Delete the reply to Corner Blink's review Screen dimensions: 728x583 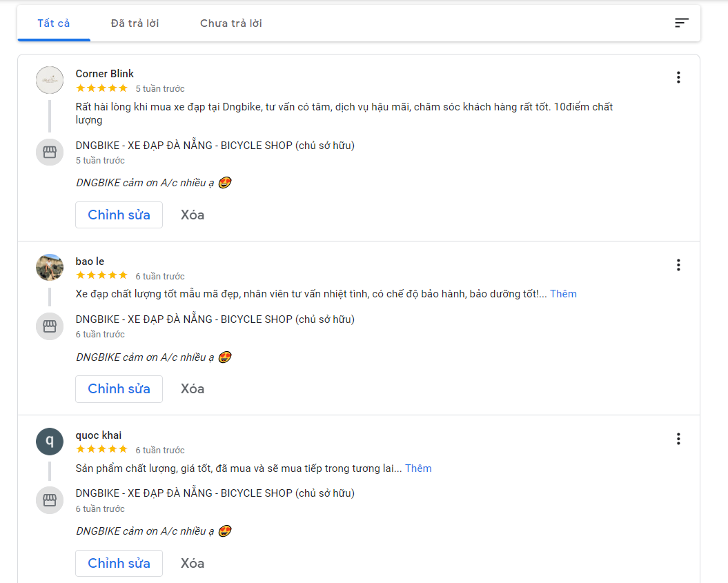coord(193,215)
